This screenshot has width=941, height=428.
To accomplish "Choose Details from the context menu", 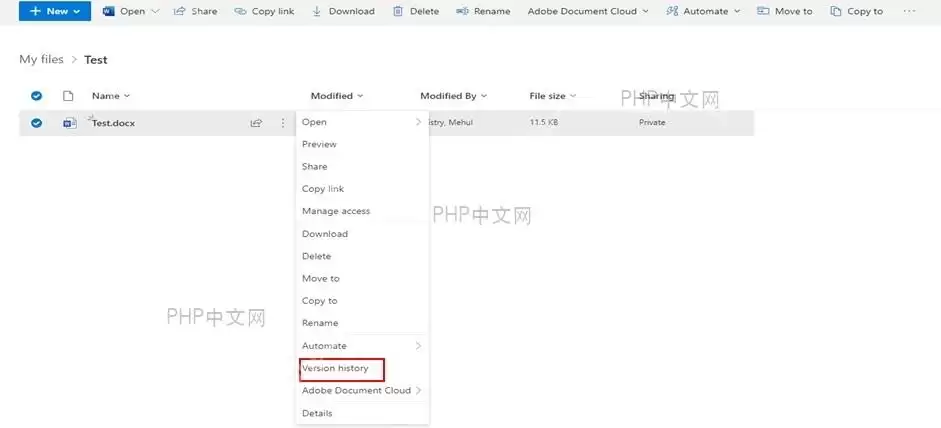I will point(362,413).
